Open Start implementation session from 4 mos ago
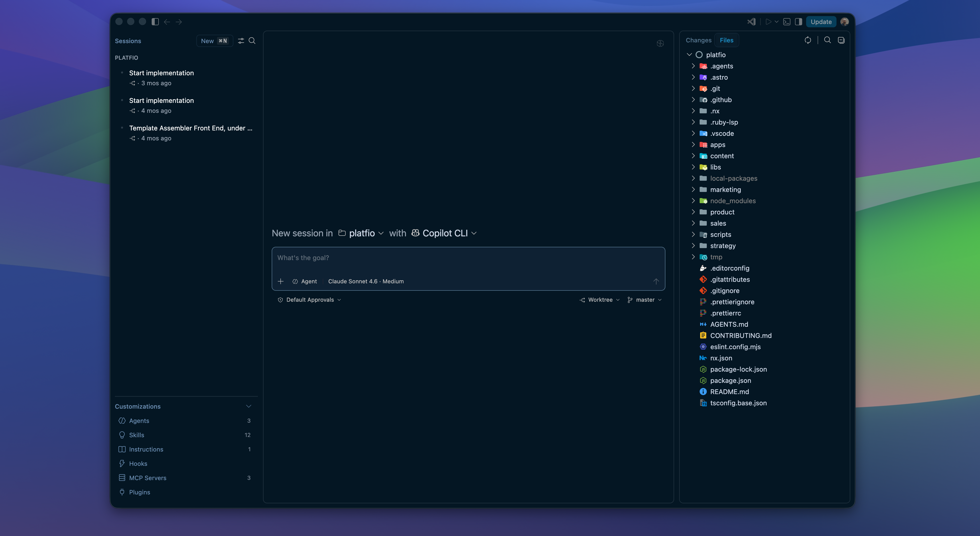Image resolution: width=980 pixels, height=536 pixels. click(x=186, y=105)
